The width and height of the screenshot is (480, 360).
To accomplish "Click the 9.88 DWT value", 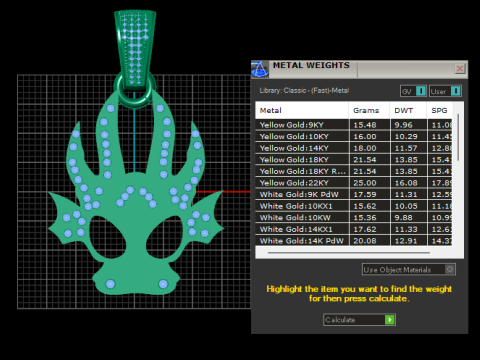I will [x=404, y=218].
